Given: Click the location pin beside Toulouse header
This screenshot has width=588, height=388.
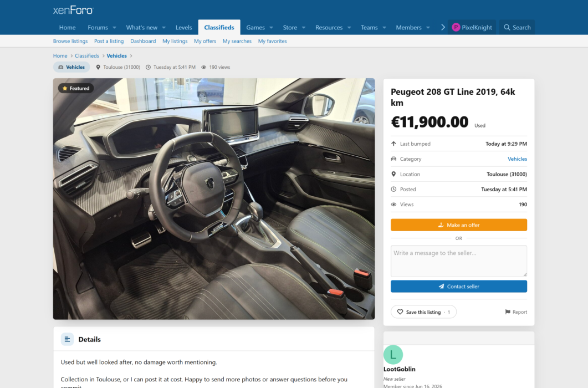Looking at the screenshot, I should [x=98, y=67].
